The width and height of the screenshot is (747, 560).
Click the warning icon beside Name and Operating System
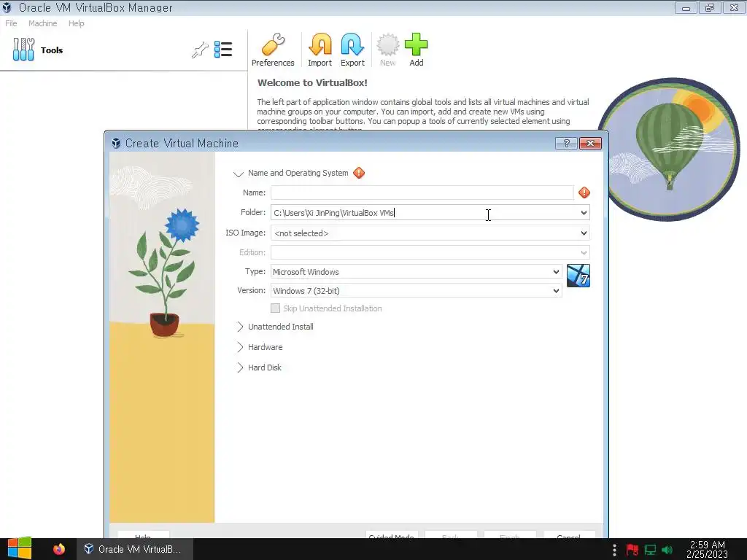tap(359, 173)
